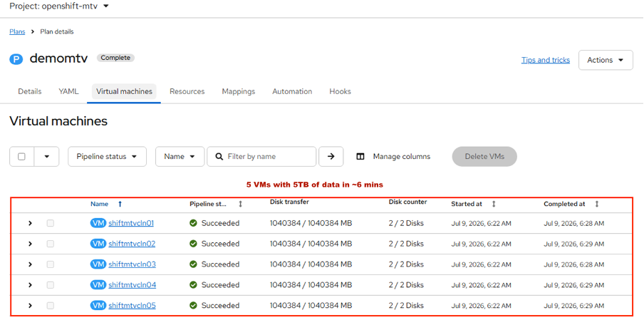Screen dimensions: 644x325
Task: Switch to the Mappings tab
Action: (239, 91)
